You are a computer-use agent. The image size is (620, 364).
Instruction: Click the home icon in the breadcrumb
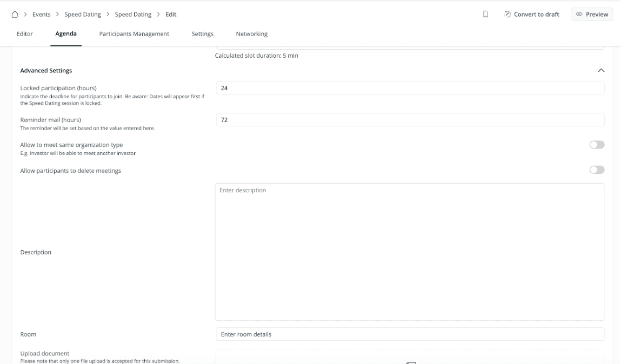pos(15,15)
